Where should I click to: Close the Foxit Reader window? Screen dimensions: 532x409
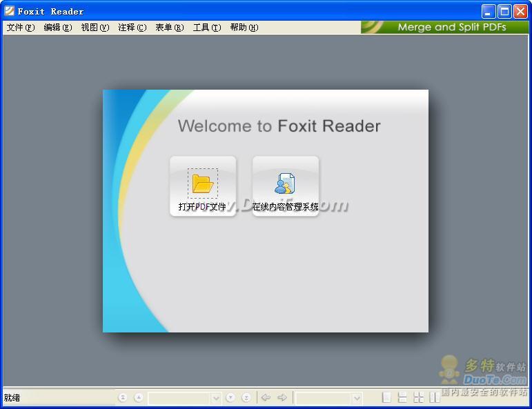coord(520,12)
